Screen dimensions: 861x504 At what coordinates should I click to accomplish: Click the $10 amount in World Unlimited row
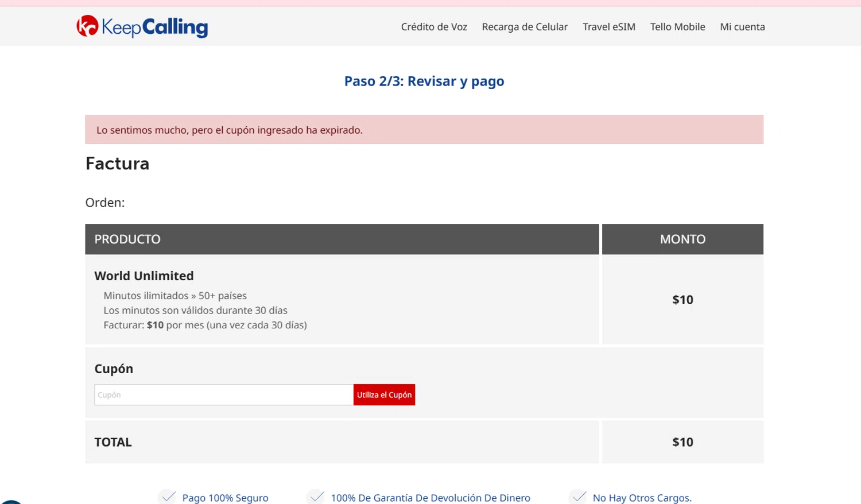click(682, 300)
